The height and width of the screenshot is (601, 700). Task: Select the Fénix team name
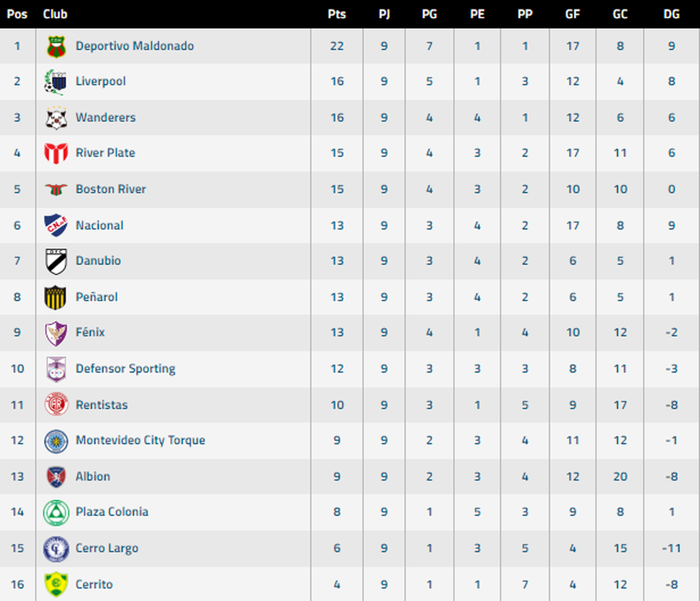[x=90, y=332]
